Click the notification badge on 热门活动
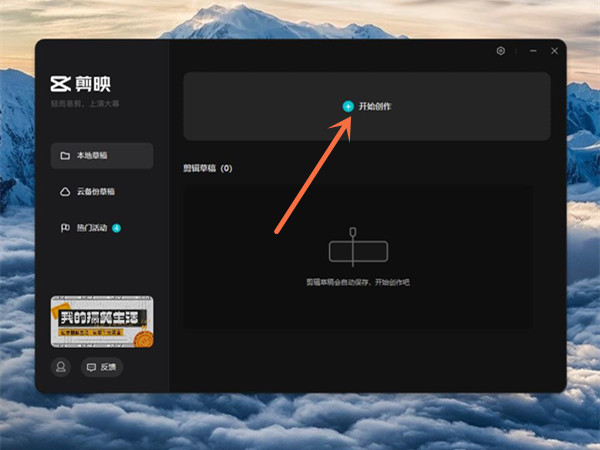The image size is (600, 450). click(117, 228)
